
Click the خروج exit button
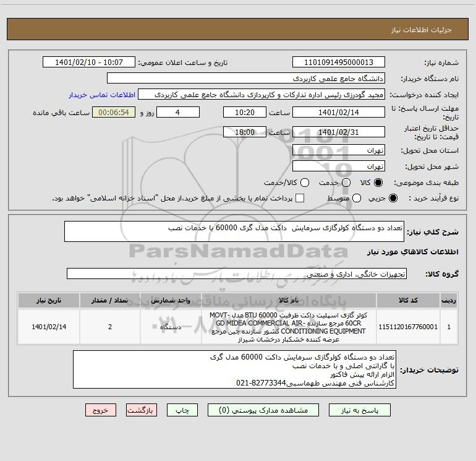(x=101, y=410)
